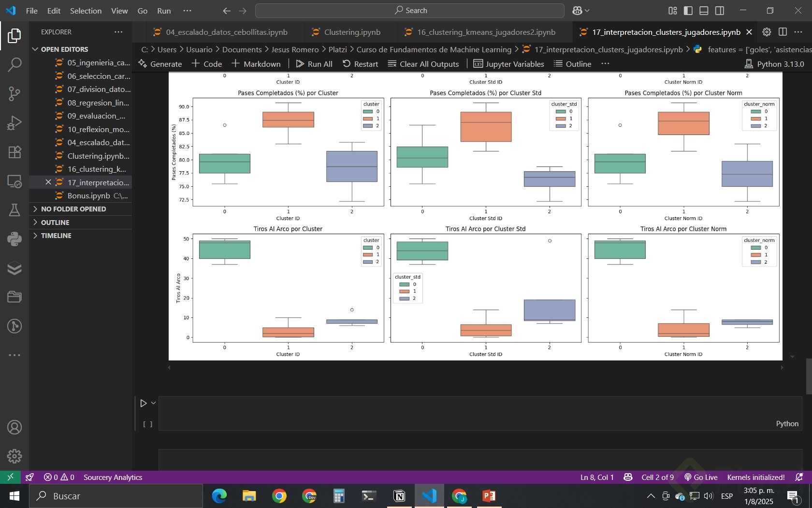Close 17_interpretacio... editor from Open Editors list

[x=48, y=182]
